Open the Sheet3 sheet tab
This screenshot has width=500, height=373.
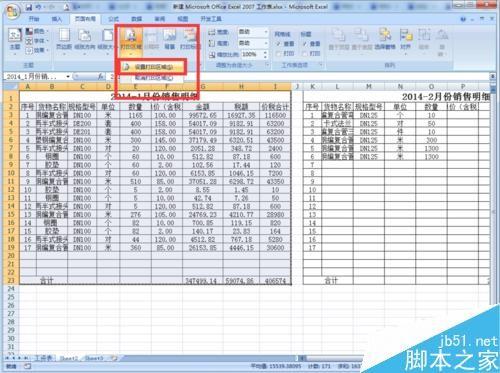coord(94,358)
